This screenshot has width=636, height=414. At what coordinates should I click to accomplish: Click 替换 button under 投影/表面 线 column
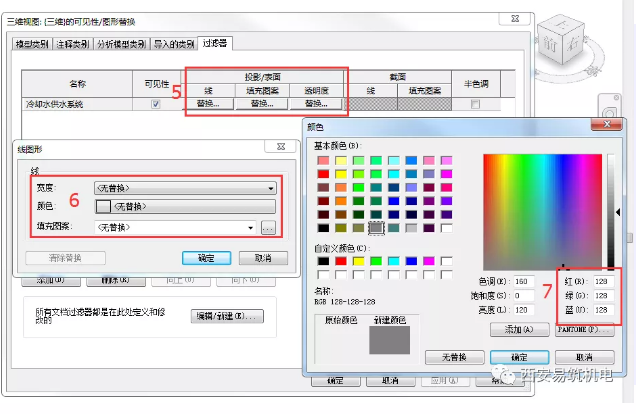coord(208,104)
